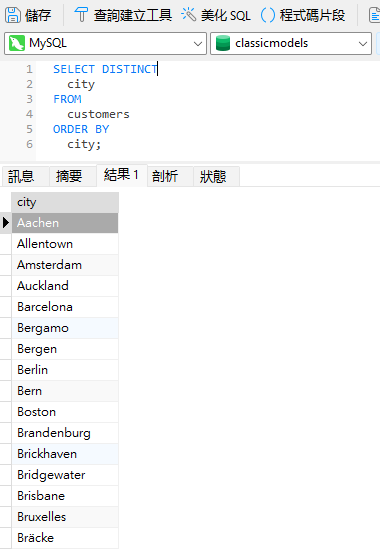The image size is (380, 553).
Task: Select the Amsterdam cell
Action: click(65, 265)
